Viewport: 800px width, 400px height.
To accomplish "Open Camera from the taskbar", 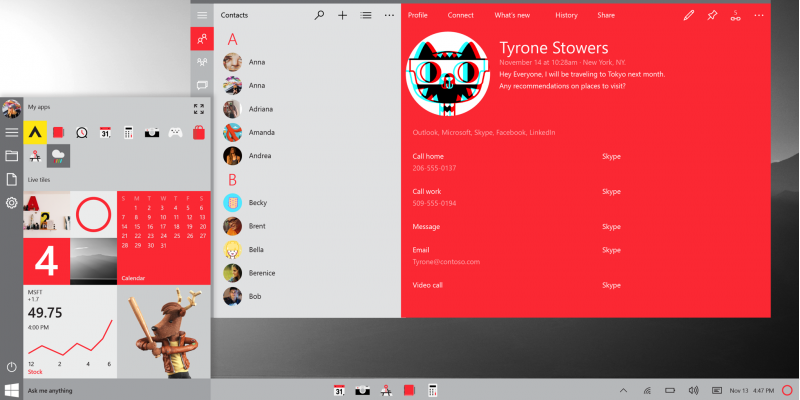I will coord(362,390).
